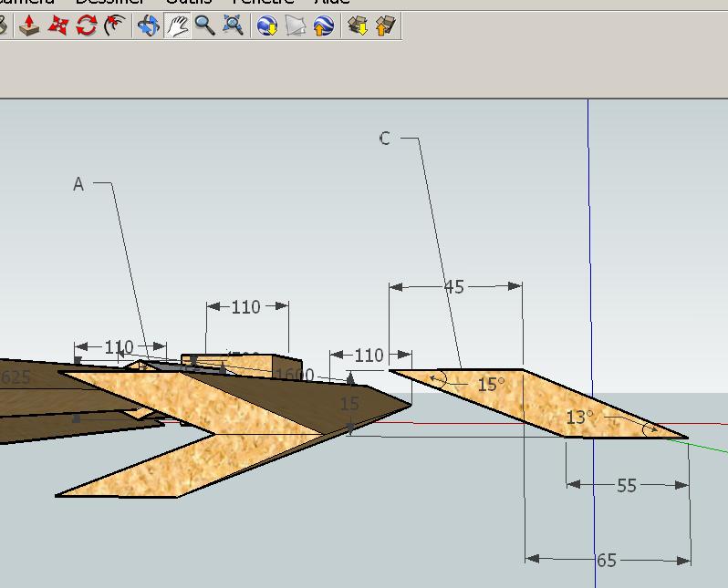This screenshot has width=728, height=588.
Task: Select the text label C
Action: click(x=385, y=139)
